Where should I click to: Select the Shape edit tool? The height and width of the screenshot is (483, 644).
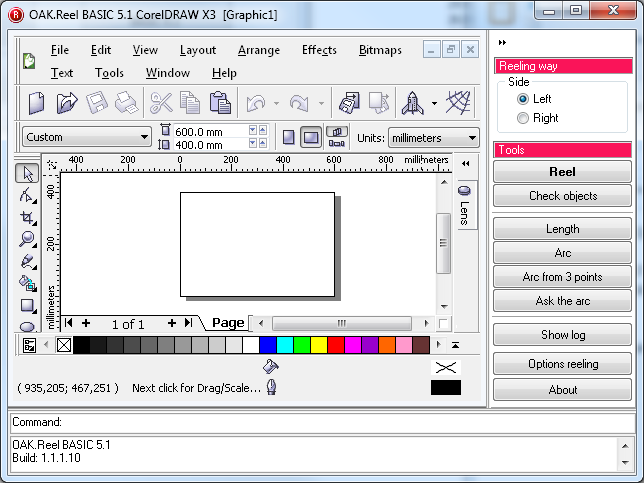click(27, 195)
